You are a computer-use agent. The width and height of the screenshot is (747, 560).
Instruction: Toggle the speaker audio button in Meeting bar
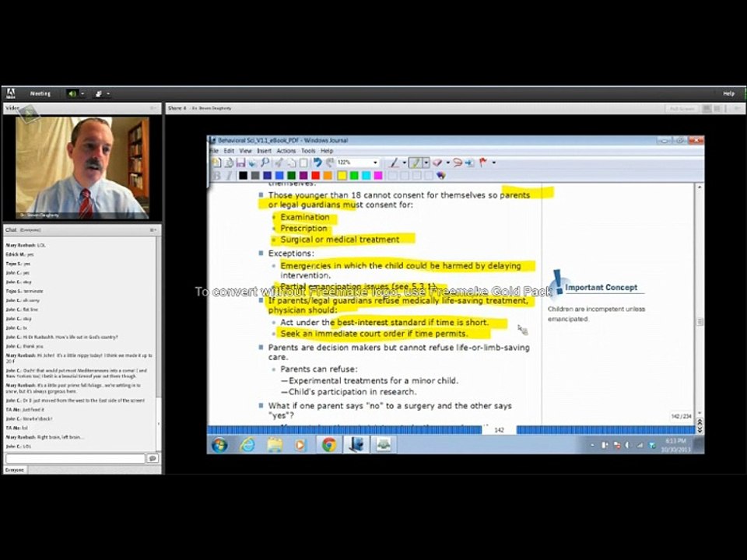coord(72,94)
